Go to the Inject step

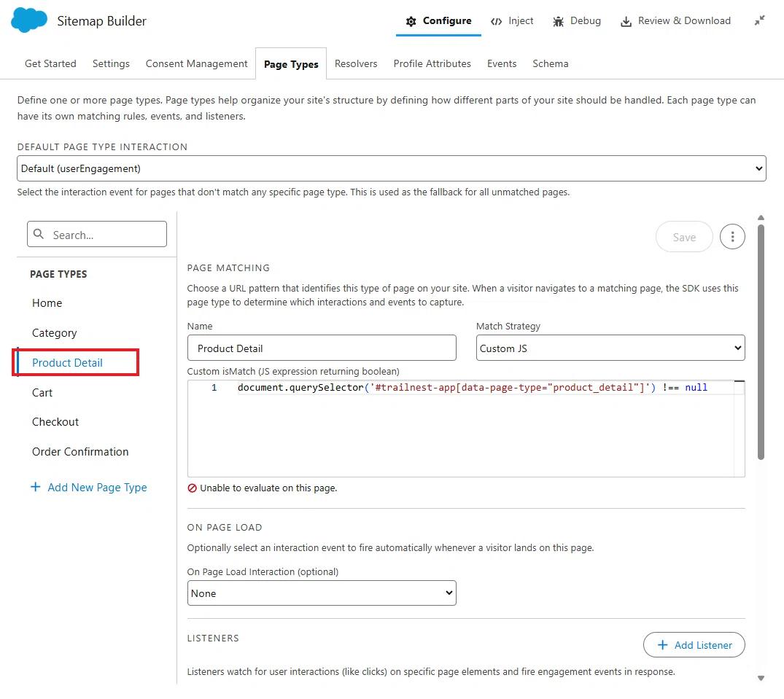tap(512, 21)
